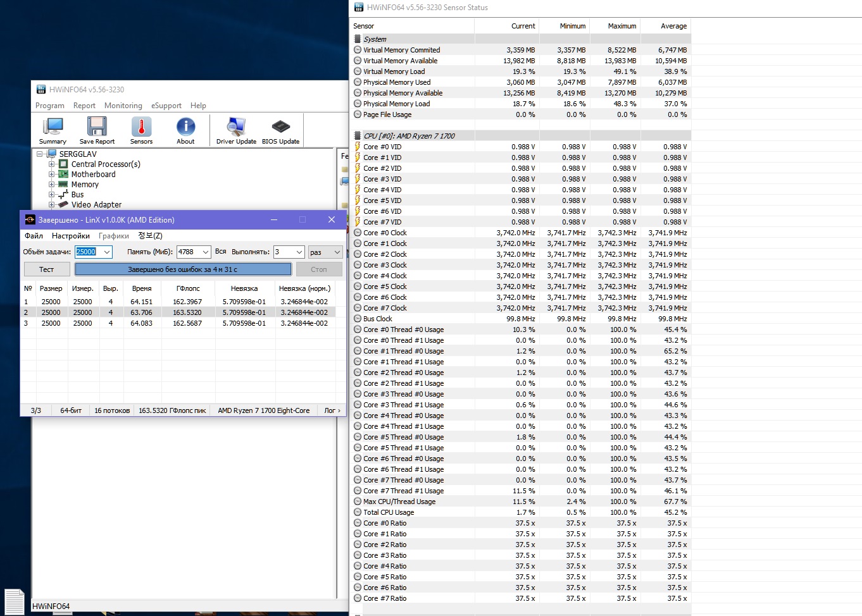Click clock icon for Core #0 Clock
Viewport: 862px width, 616px height.
(x=358, y=233)
